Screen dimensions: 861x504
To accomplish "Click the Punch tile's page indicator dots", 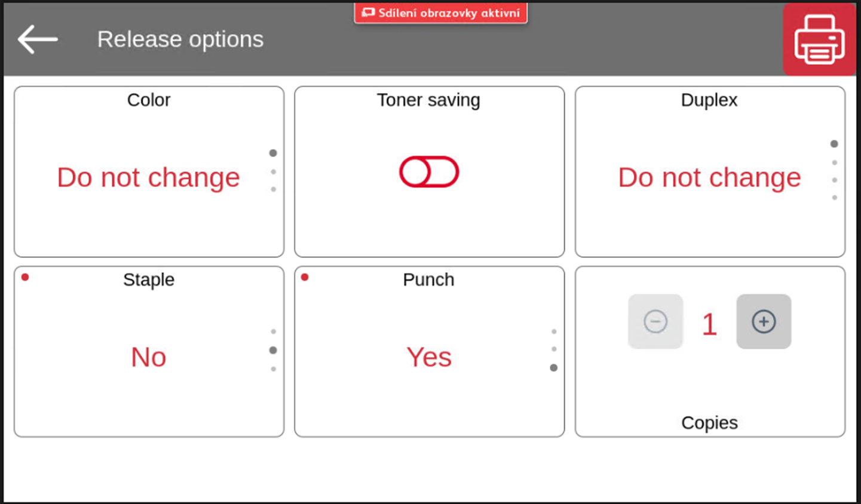I will point(554,350).
